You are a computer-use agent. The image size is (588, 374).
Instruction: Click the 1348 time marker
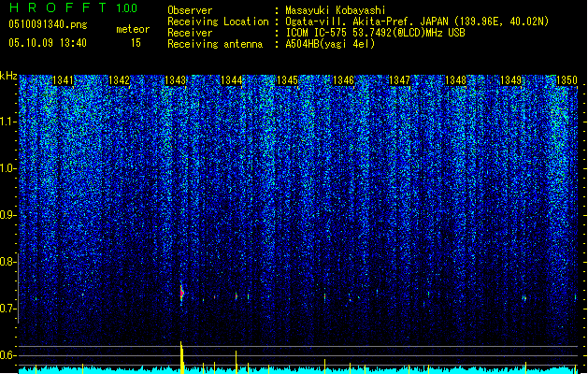(x=455, y=80)
